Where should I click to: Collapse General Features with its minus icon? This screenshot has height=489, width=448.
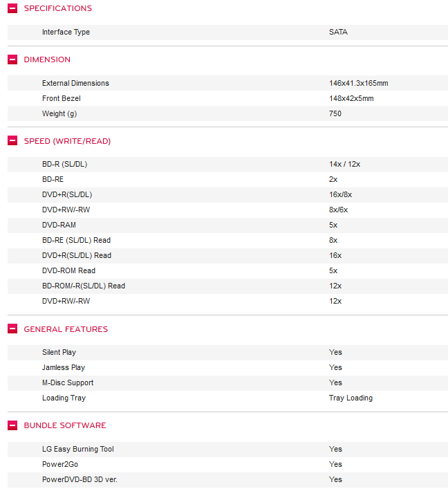(x=12, y=329)
